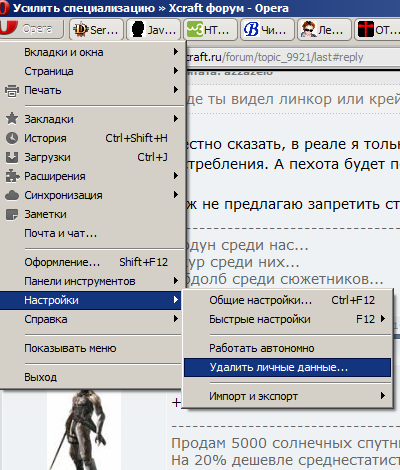Screen dimensions: 400x470
Task: Expand the Синхронизация submenu arrow
Action: pyautogui.click(x=176, y=195)
